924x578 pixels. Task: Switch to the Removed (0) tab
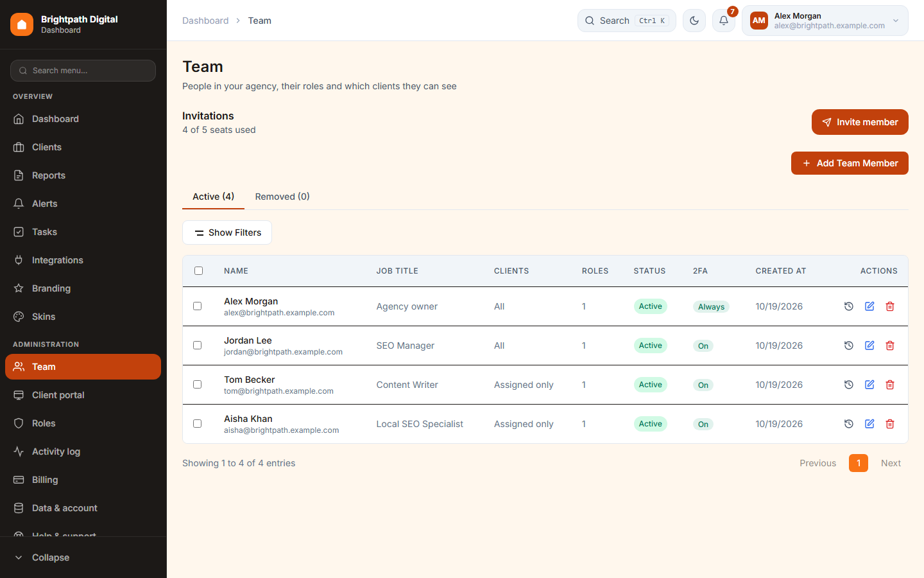[282, 197]
